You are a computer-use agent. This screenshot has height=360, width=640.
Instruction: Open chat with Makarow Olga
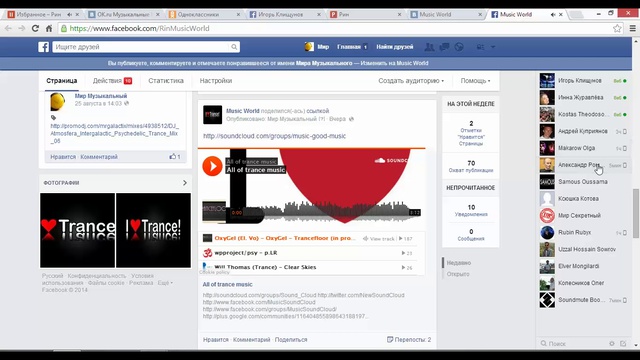[x=584, y=148]
